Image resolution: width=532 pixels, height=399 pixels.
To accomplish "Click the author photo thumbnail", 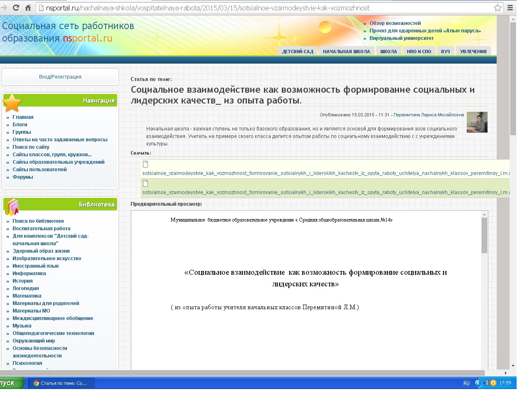I will (477, 122).
